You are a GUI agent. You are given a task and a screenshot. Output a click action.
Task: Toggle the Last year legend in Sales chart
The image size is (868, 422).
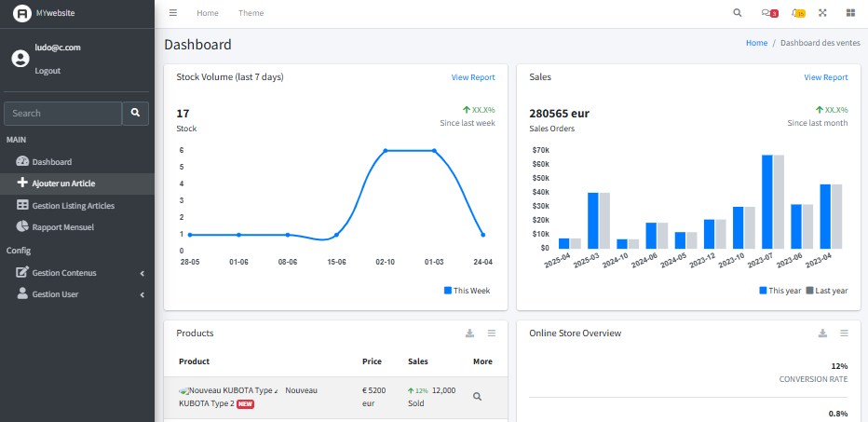pos(826,291)
